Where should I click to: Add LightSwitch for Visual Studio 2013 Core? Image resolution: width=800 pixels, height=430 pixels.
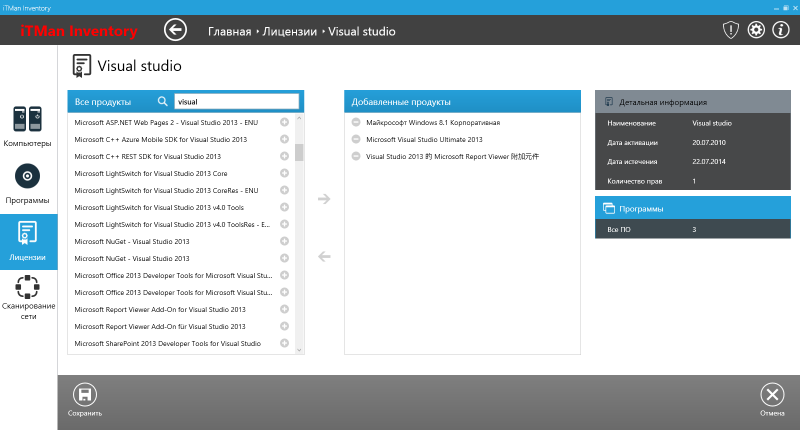click(285, 173)
